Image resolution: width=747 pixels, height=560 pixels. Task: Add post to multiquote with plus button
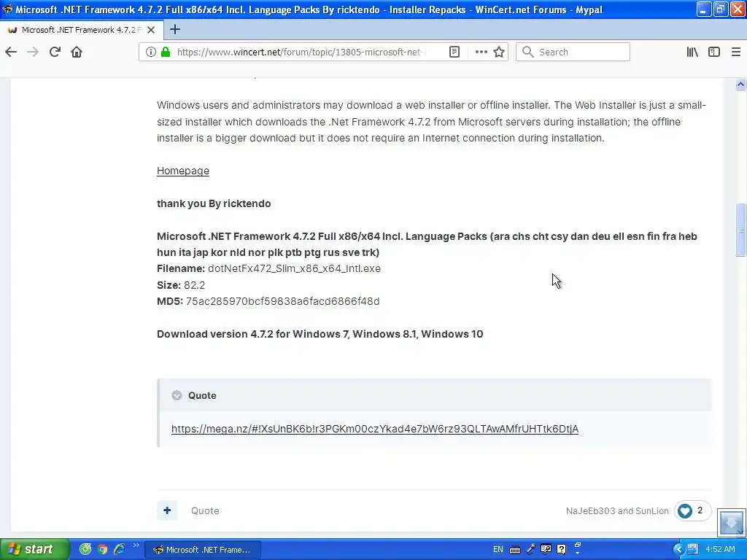(167, 510)
